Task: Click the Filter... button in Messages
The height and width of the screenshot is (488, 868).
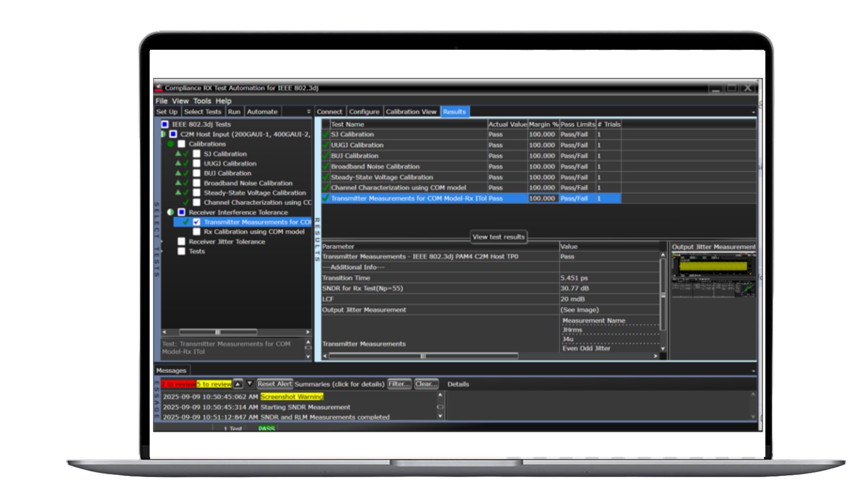Action: pyautogui.click(x=399, y=384)
